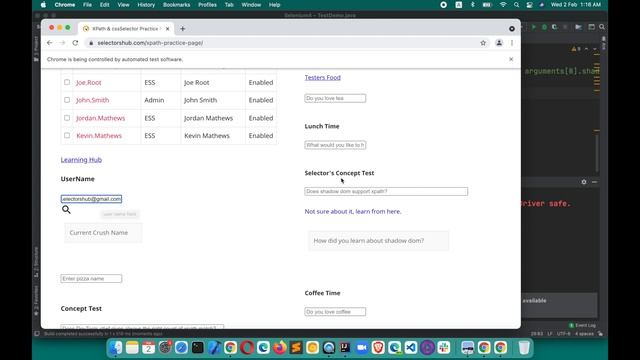The width and height of the screenshot is (640, 360).
Task: Click the 'Does shadow dom support xpath?' field
Action: pyautogui.click(x=386, y=191)
